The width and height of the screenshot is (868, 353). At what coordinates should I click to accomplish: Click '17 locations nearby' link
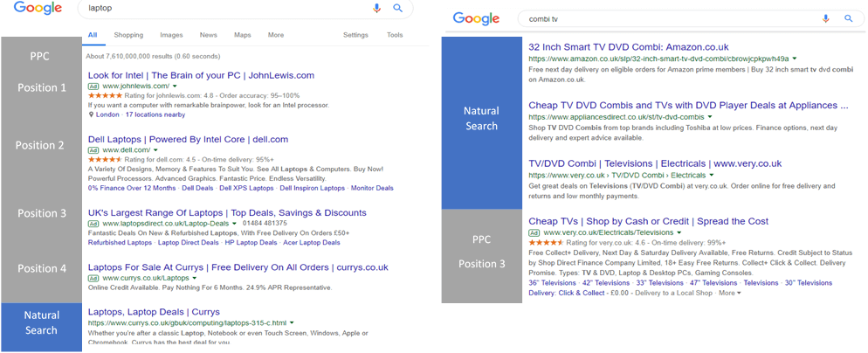coord(155,114)
